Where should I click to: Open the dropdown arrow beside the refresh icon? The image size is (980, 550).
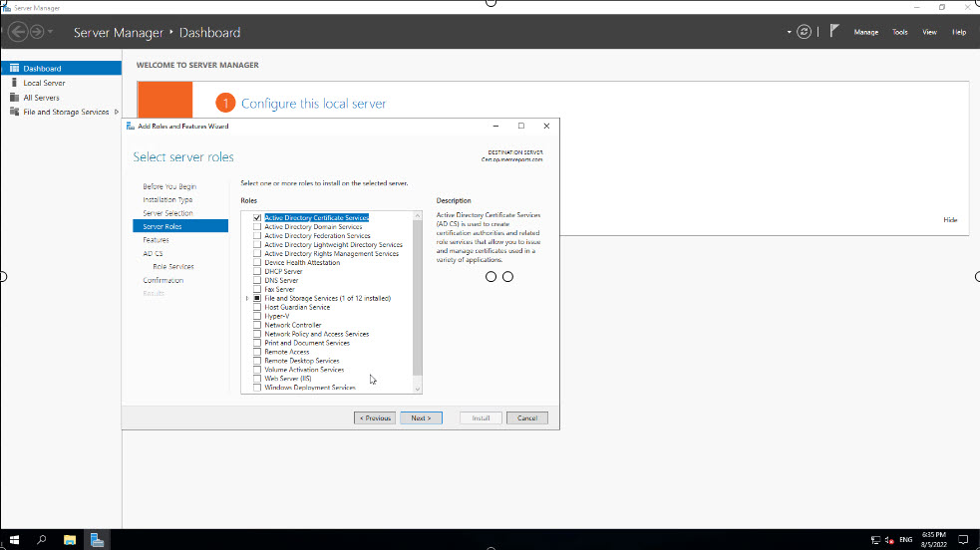tap(789, 32)
